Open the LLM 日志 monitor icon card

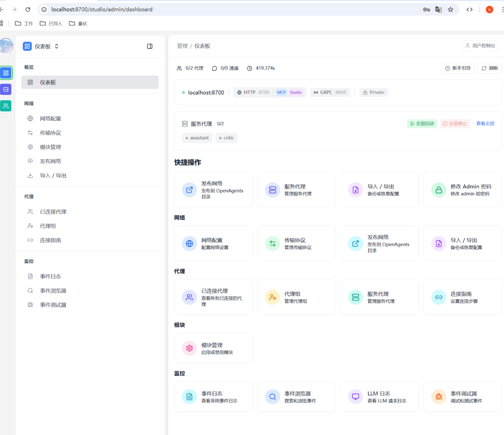379,397
